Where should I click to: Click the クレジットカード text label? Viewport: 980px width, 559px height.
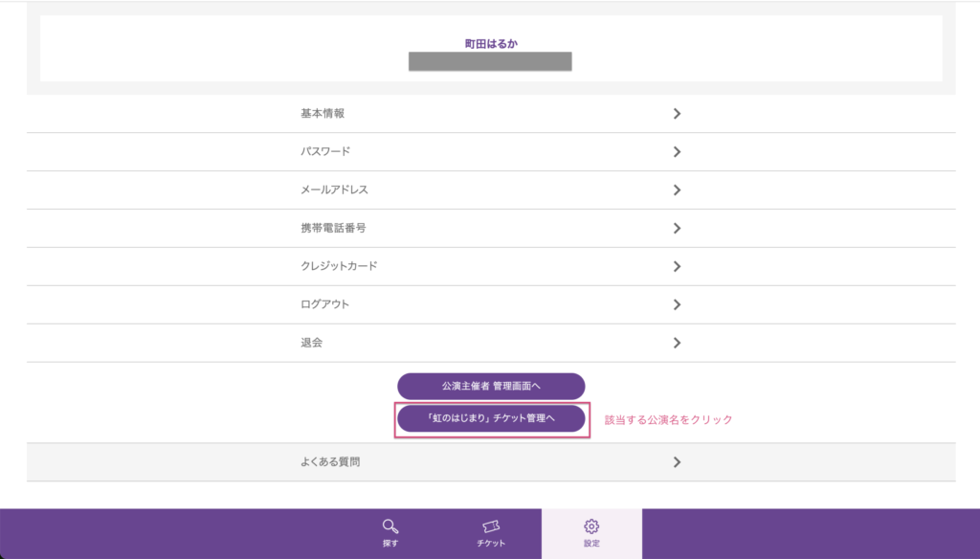339,266
